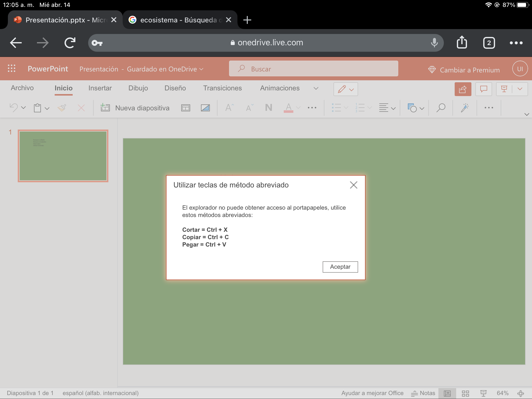This screenshot has height=399, width=532.
Task: Open the app launcher grid
Action: [12, 68]
